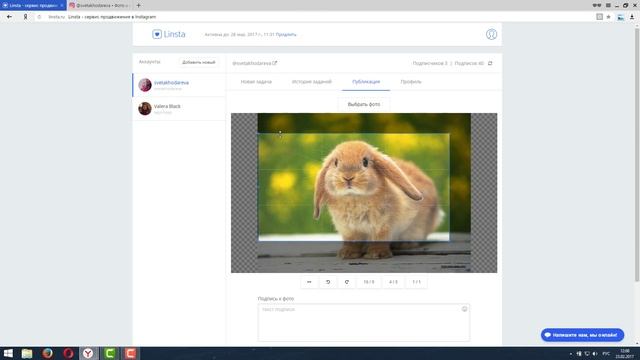
Task: Open File Explorer from the taskbar
Action: pyautogui.click(x=27, y=353)
